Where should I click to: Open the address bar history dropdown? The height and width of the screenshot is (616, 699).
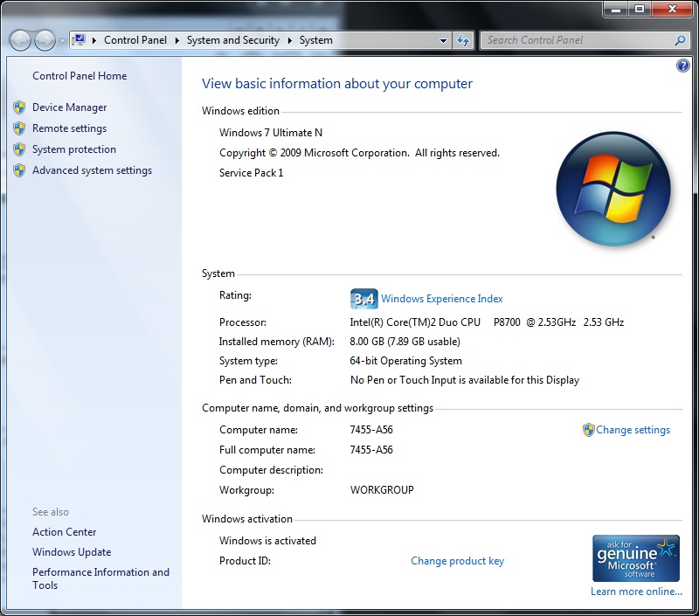pos(443,40)
